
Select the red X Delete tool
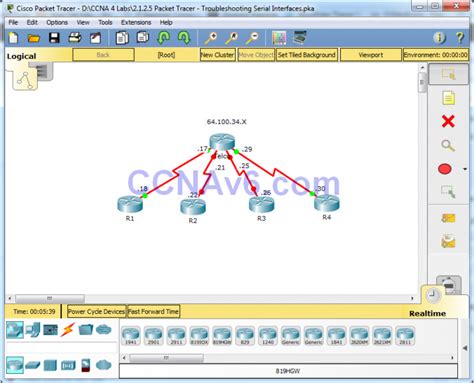point(448,121)
